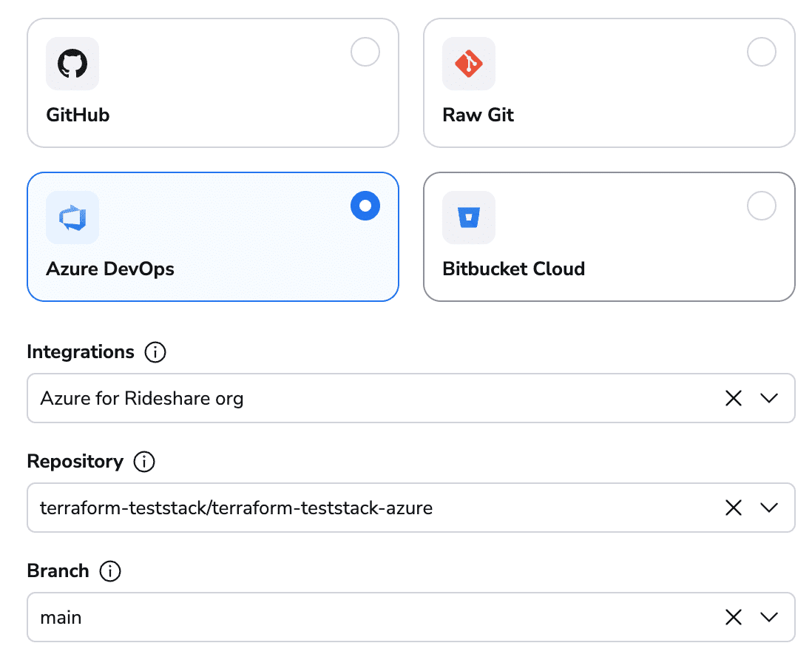The height and width of the screenshot is (660, 812).
Task: Clear the Repository field with the X
Action: click(733, 508)
